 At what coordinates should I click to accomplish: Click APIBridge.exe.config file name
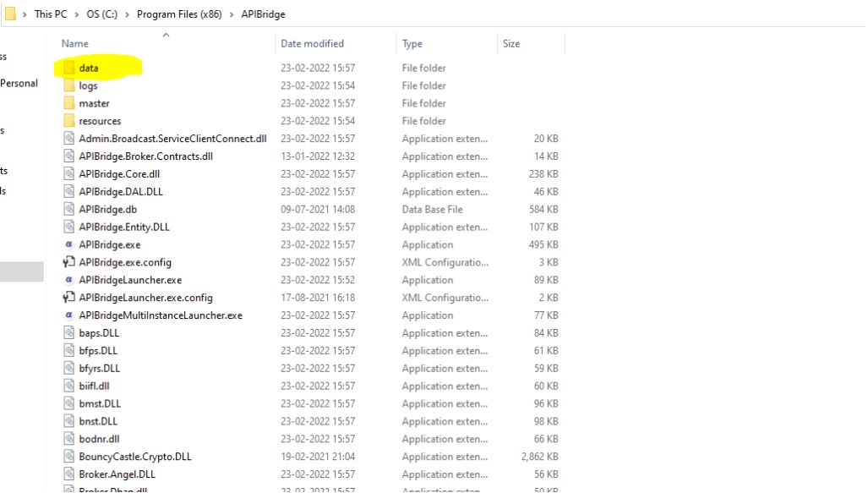point(125,262)
